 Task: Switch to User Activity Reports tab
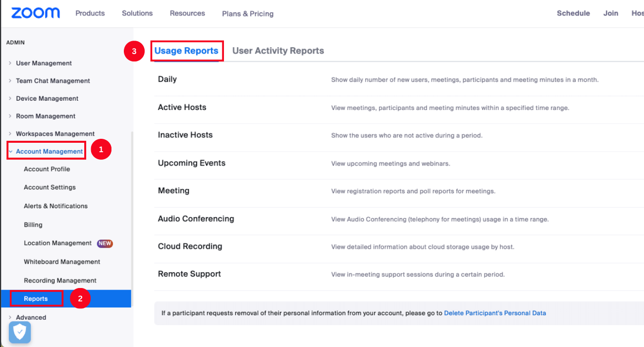(278, 51)
